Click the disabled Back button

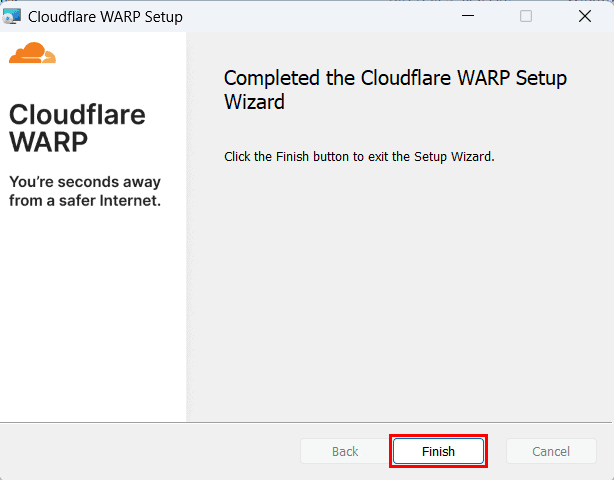point(345,451)
